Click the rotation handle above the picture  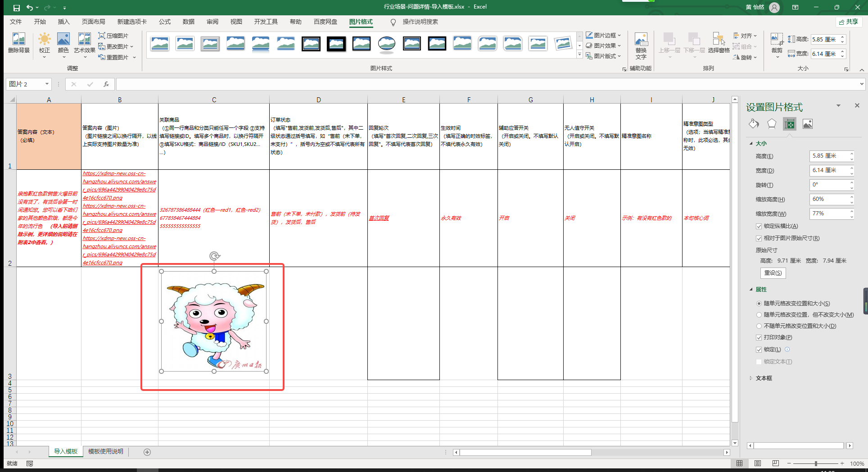click(x=214, y=256)
